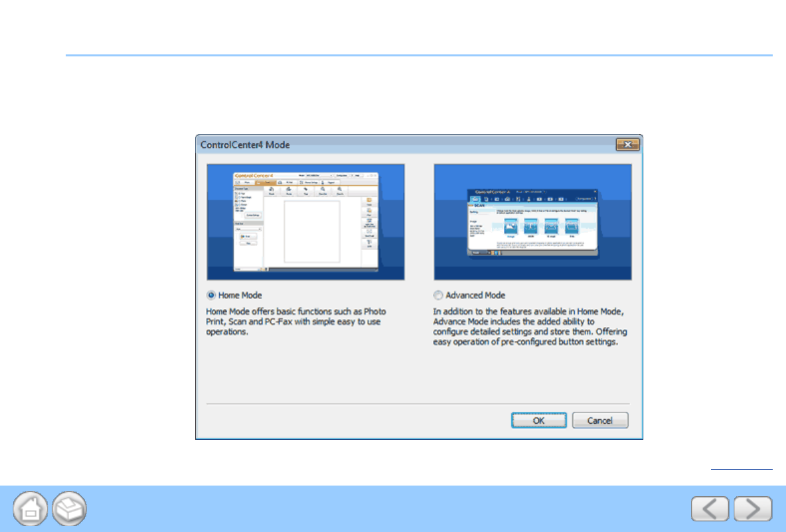Click the Home Mode preview thumbnail

click(x=306, y=222)
